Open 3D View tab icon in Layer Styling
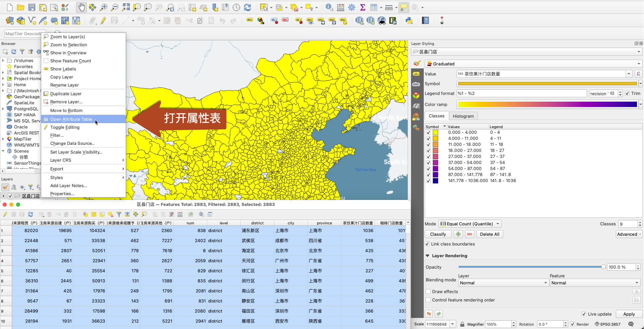Image resolution: width=644 pixels, height=329 pixels. [x=416, y=95]
